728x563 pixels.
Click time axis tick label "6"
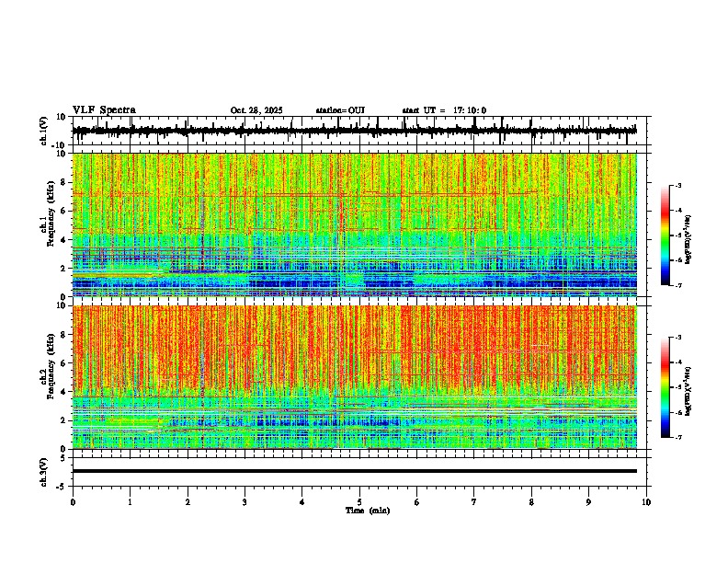[x=416, y=502]
